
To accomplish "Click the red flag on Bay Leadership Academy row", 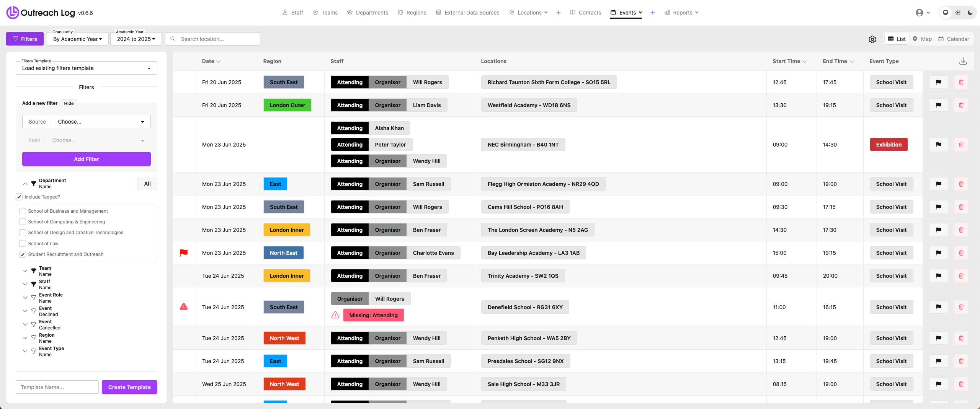I will [184, 253].
